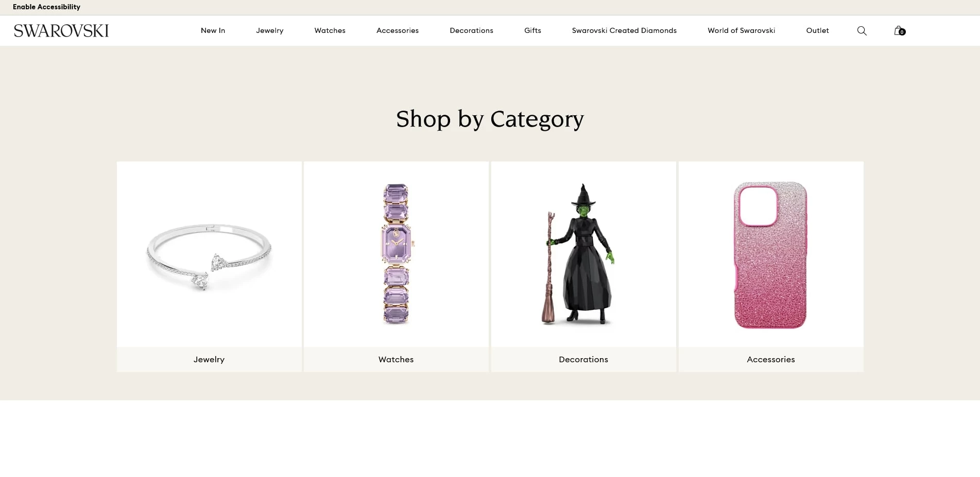Expand the Decorations navigation menu
This screenshot has width=980, height=477.
click(x=471, y=30)
